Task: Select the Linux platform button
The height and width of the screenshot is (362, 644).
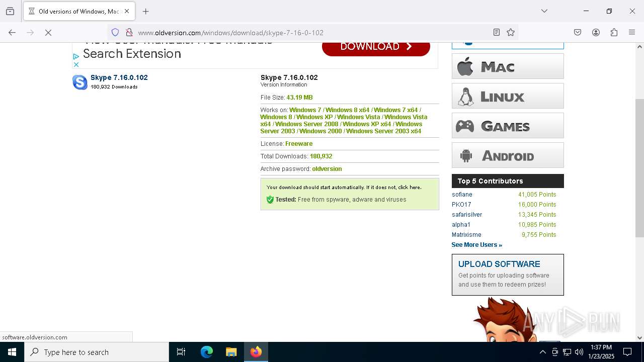Action: 508,96
